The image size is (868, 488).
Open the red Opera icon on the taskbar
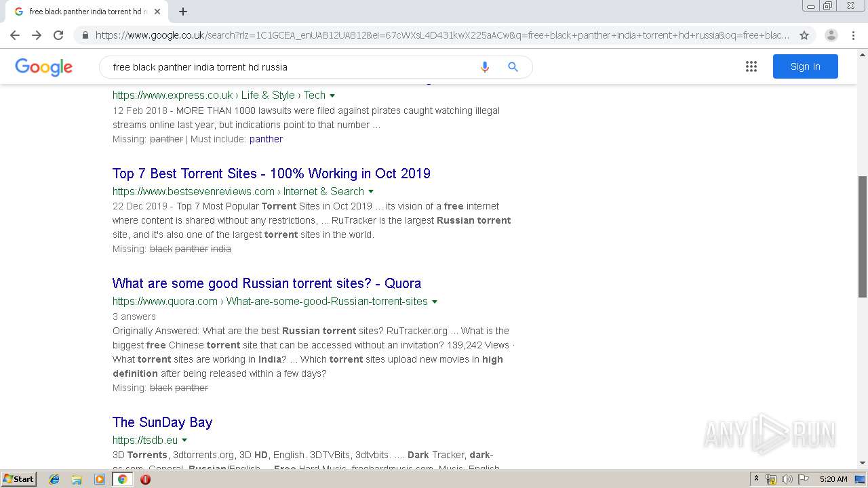tap(145, 479)
